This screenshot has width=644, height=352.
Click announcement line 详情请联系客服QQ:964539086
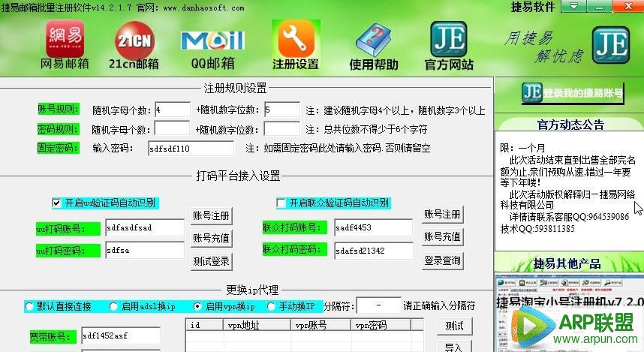point(569,217)
